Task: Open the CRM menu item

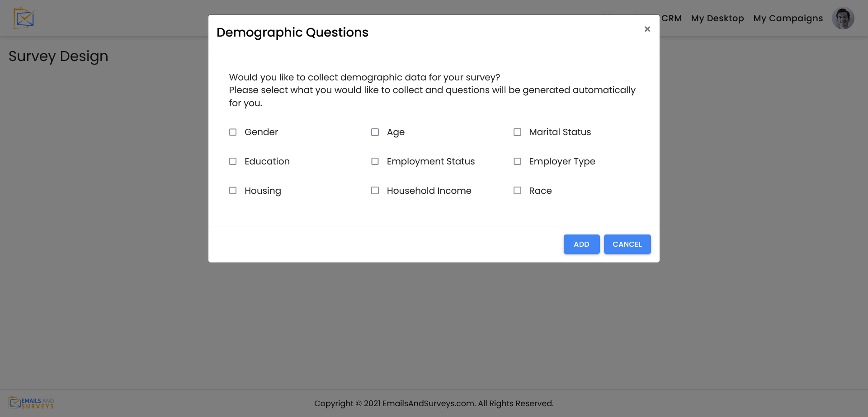Action: 671,19
